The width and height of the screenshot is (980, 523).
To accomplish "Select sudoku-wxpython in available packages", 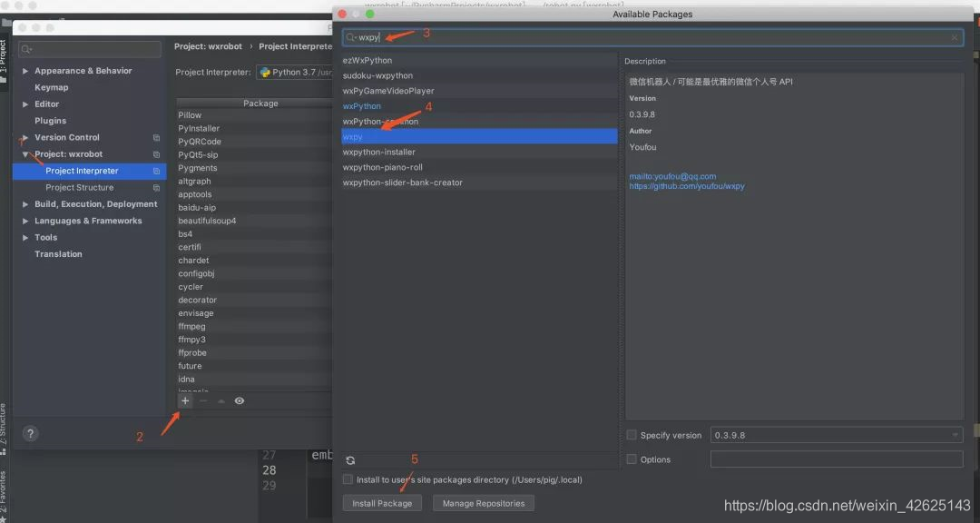I will pos(479,75).
